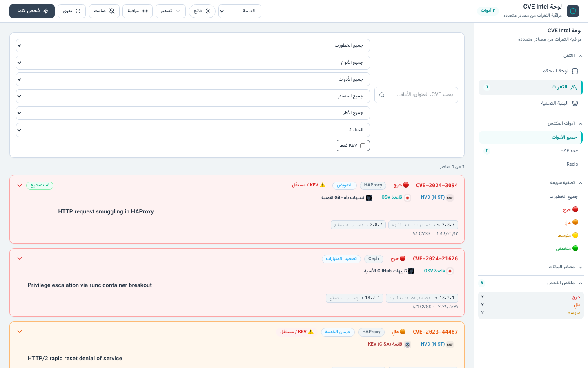Open جميع الأدوات tools filter dropdown
Image resolution: width=588 pixels, height=368 pixels.
[x=193, y=79]
